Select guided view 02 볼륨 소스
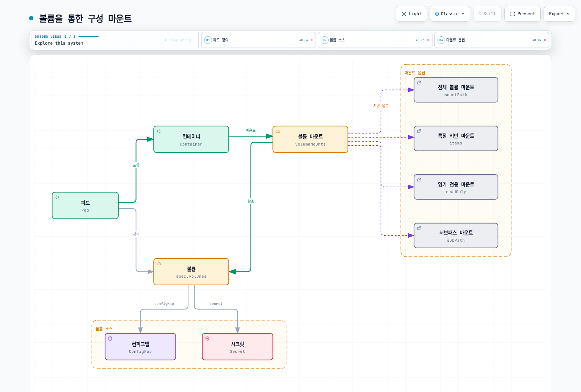The image size is (581, 392). tap(375, 40)
